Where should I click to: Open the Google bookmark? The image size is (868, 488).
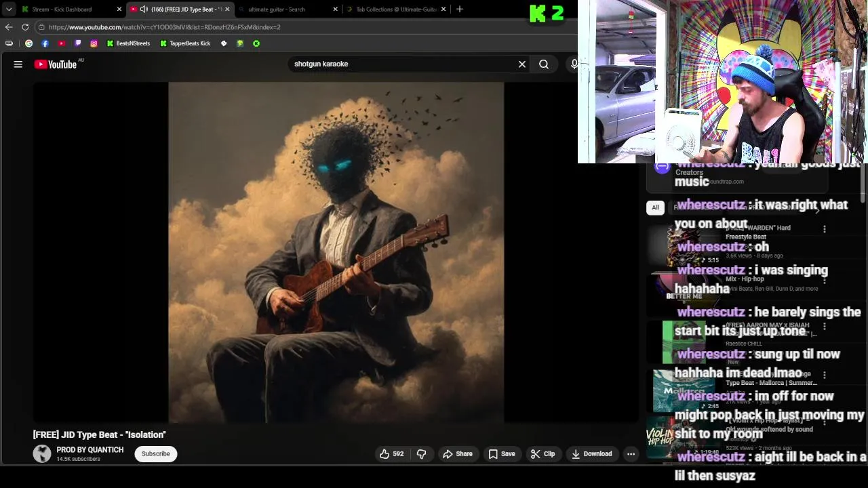[28, 43]
